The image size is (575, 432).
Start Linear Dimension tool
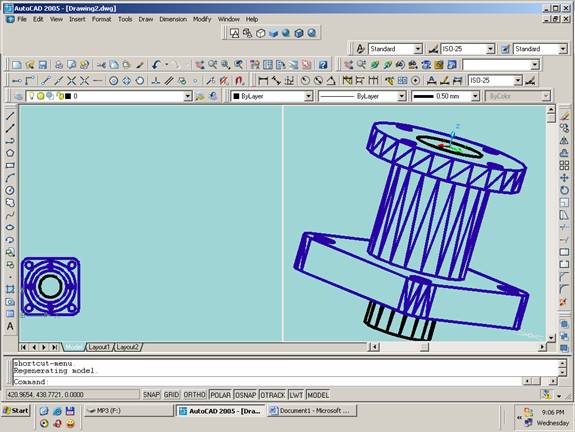coord(263,81)
